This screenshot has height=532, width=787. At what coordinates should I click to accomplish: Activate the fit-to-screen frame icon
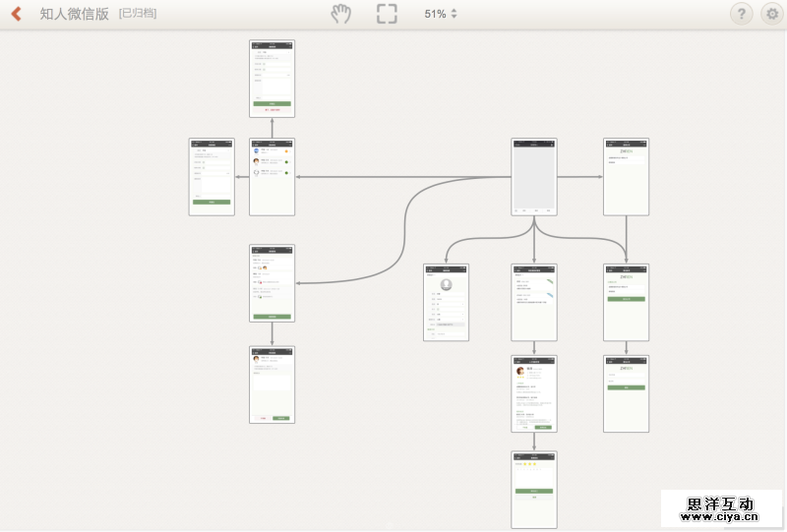tap(388, 14)
